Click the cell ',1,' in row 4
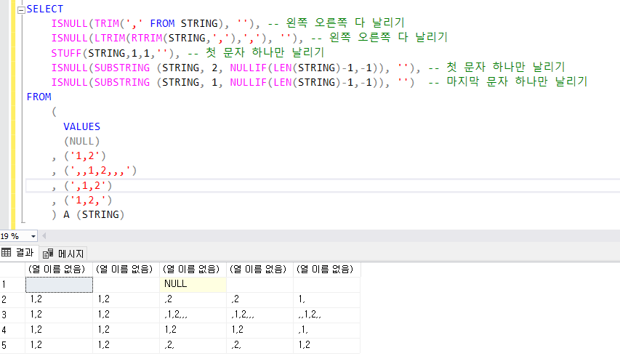Image resolution: width=620 pixels, height=364 pixels. coord(326,331)
